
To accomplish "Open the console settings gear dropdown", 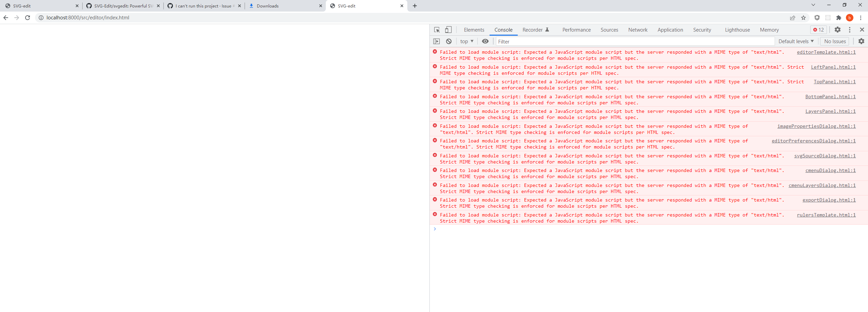I will (861, 41).
